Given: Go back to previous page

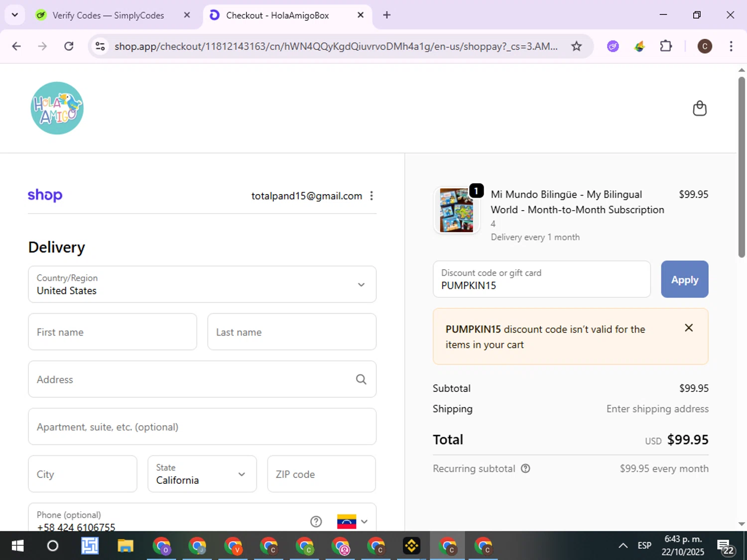Looking at the screenshot, I should point(16,46).
